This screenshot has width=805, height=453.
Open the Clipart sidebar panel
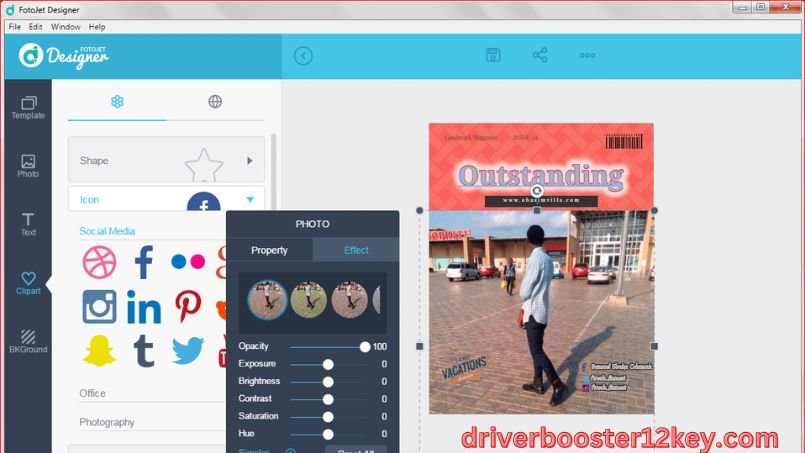28,283
